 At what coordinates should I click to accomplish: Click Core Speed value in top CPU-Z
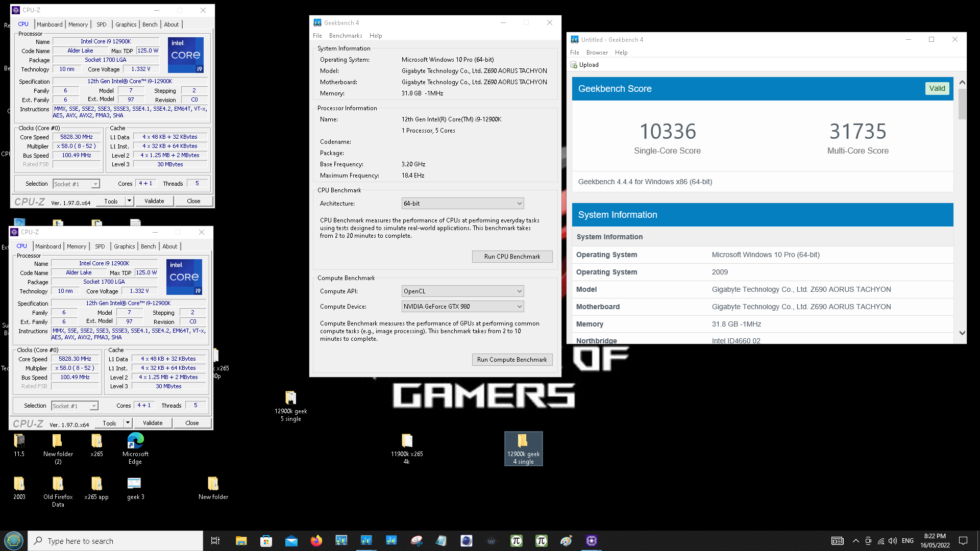click(77, 137)
